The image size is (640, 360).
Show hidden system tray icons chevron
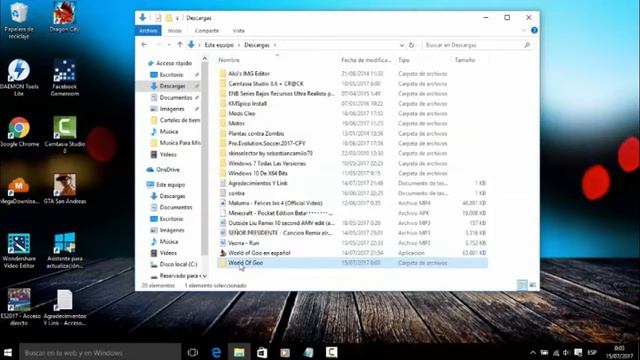[x=533, y=353]
